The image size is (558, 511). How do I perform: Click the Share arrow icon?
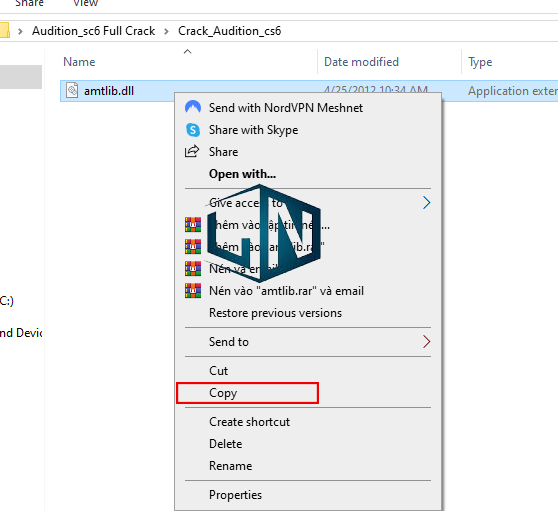click(x=192, y=152)
